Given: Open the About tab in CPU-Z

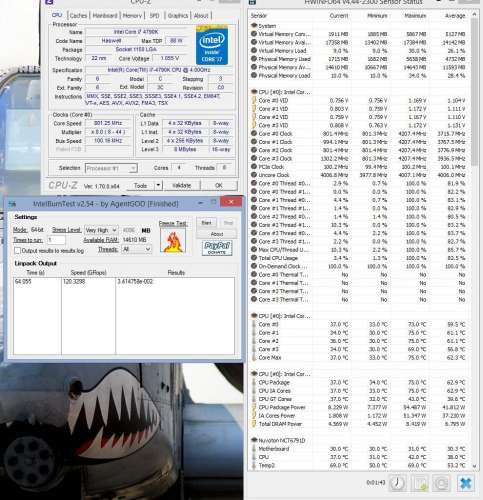Looking at the screenshot, I should (201, 16).
